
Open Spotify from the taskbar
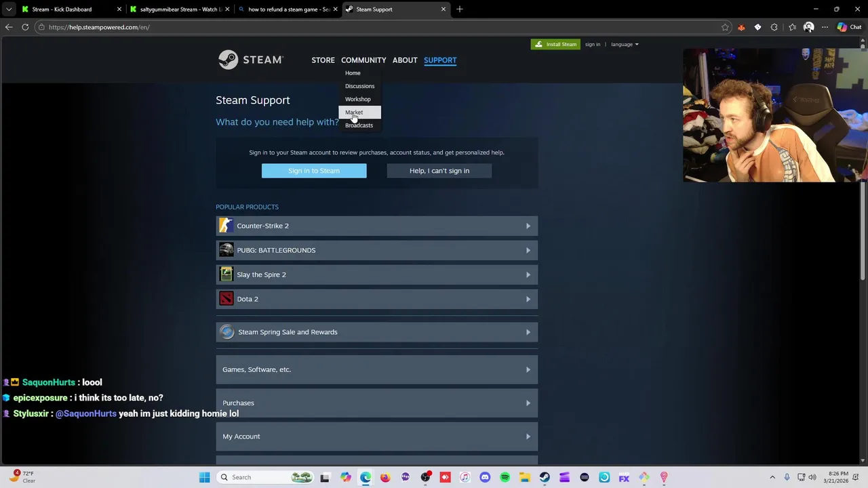[x=505, y=477]
